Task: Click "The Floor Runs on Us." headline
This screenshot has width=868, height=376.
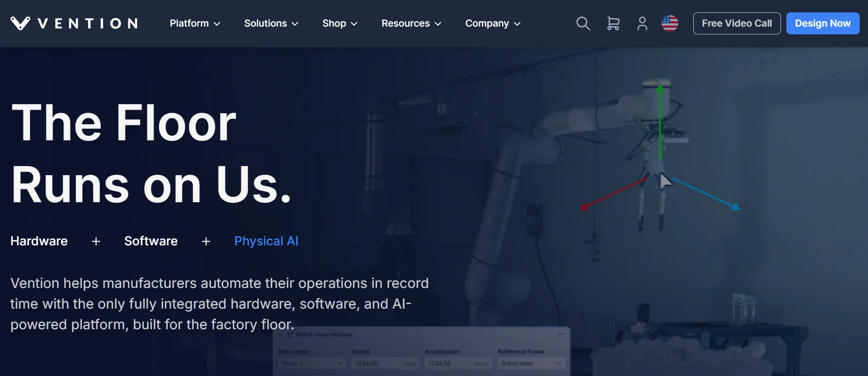Action: [x=151, y=153]
